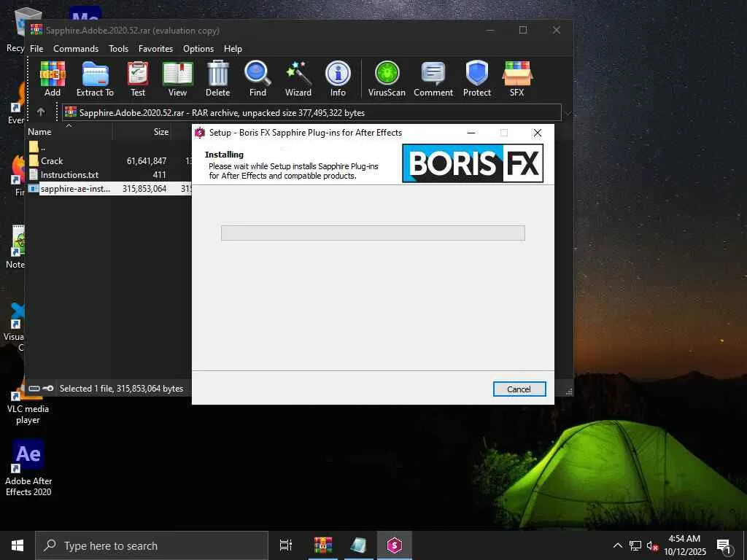747x560 pixels.
Task: Click the muted volume tray icon
Action: point(653,545)
